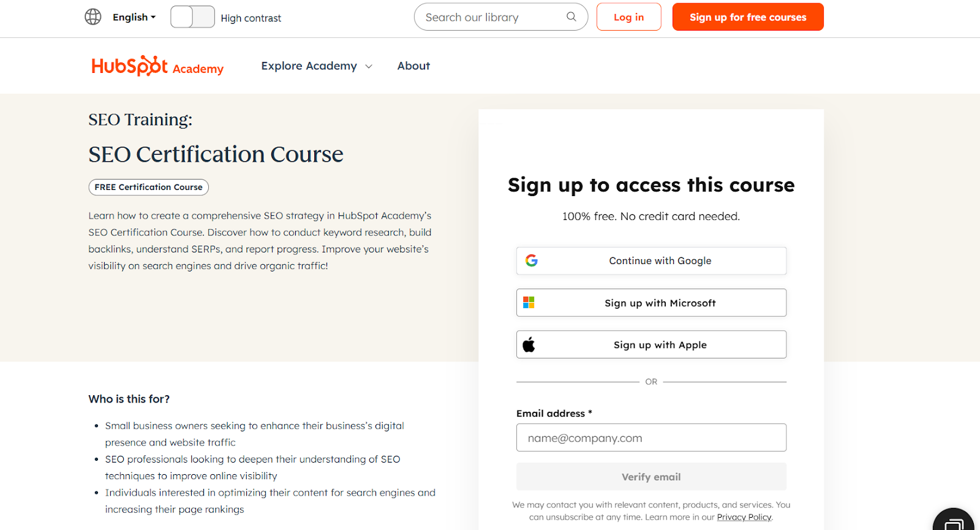The width and height of the screenshot is (980, 530).
Task: Click the Apple logo icon
Action: pos(529,344)
